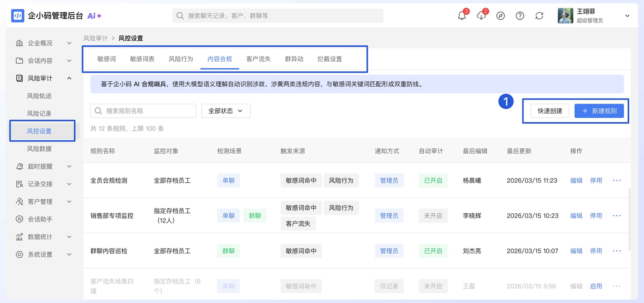This screenshot has height=303, width=644.
Task: Open 风险轨迹 submenu item
Action: click(39, 96)
